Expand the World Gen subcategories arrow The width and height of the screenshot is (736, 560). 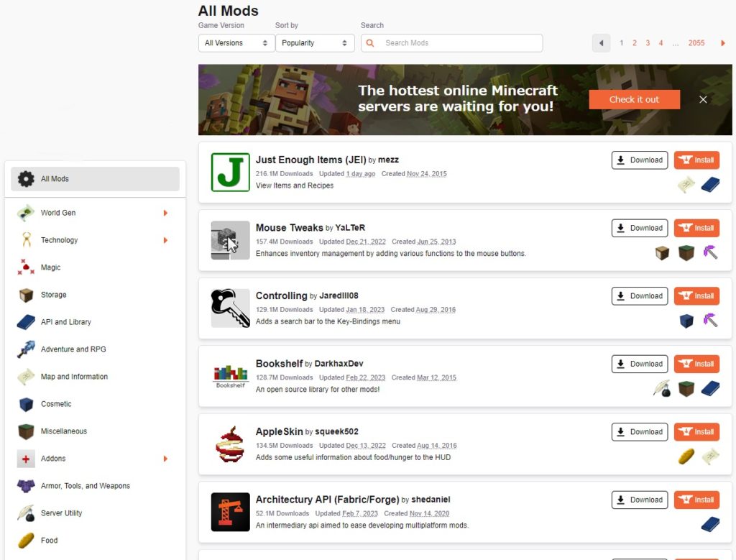click(165, 213)
